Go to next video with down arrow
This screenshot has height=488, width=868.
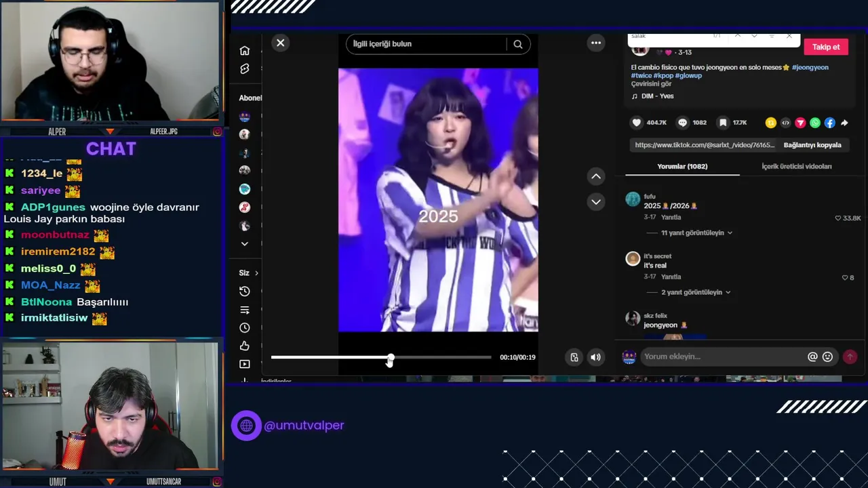tap(596, 202)
